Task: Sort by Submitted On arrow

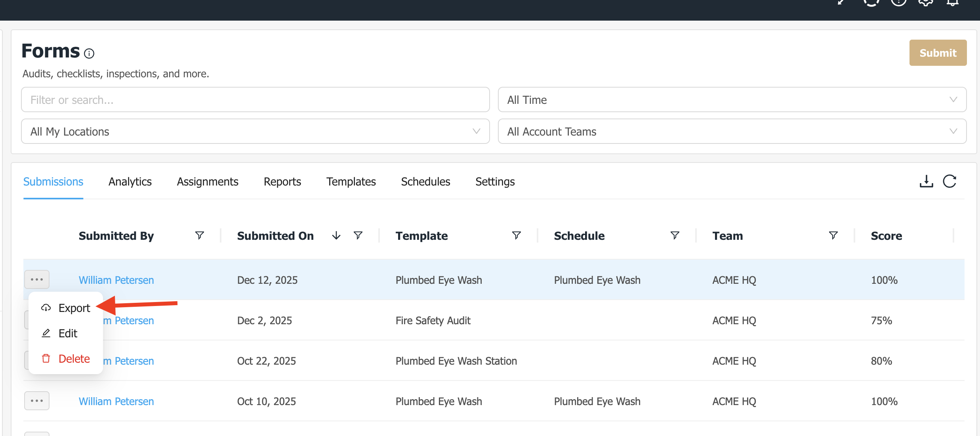Action: 336,235
